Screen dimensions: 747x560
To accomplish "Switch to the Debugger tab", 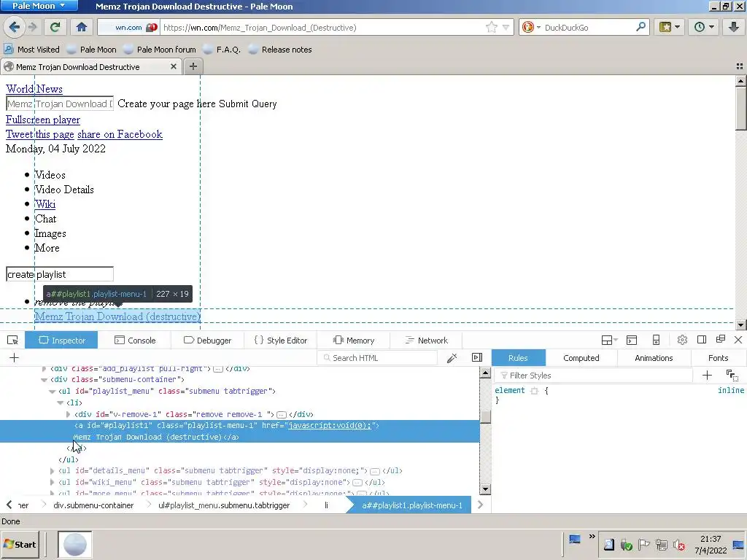I will pos(207,340).
